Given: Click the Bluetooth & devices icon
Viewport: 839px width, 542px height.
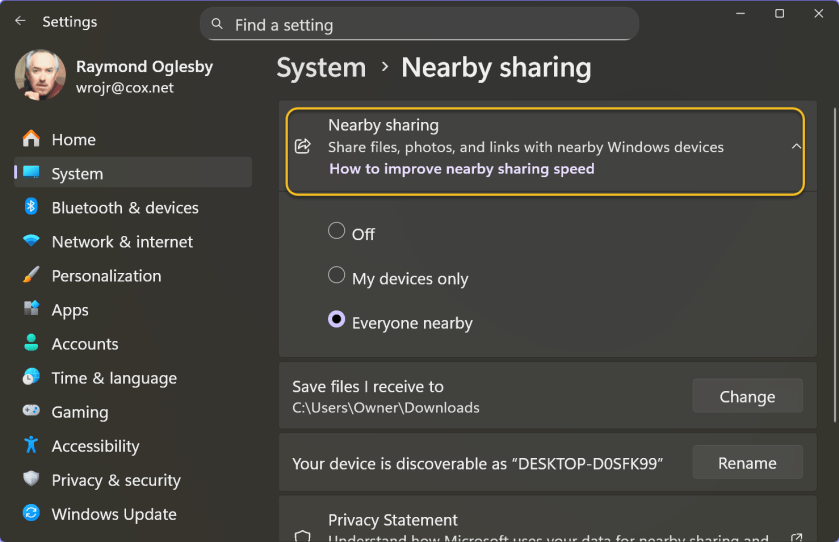Looking at the screenshot, I should point(31,207).
